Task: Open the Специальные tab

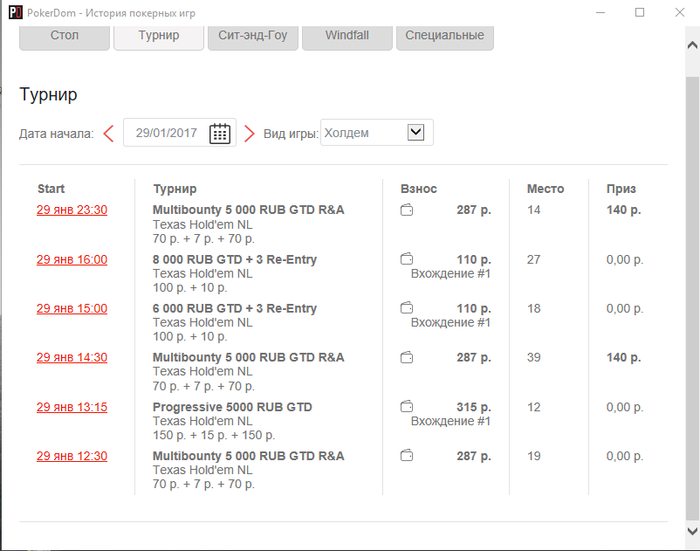Action: (445, 36)
